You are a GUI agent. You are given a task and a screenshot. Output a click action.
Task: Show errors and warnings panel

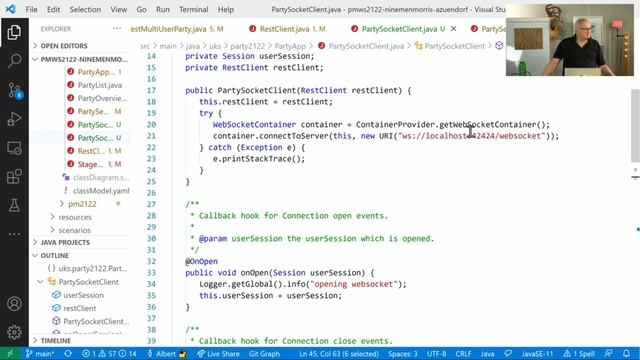coord(109,354)
